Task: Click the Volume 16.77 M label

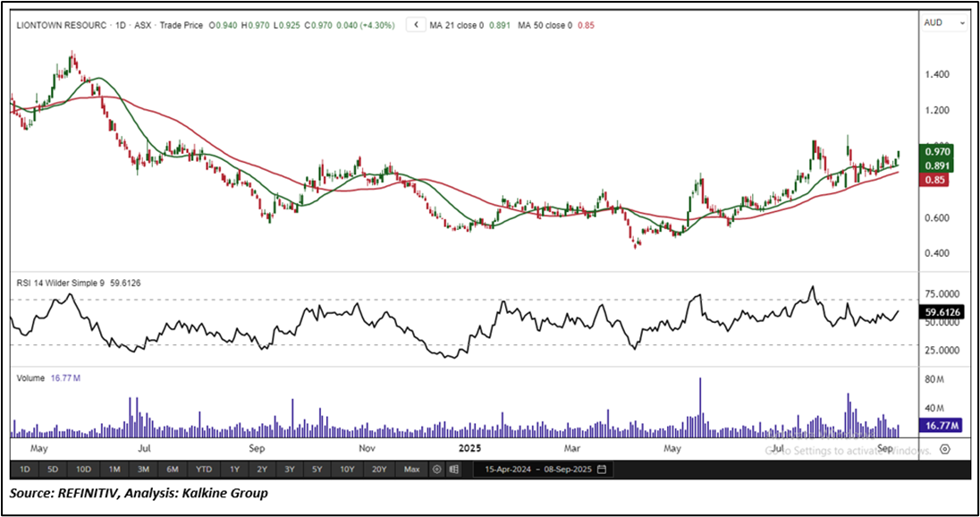Action: pos(48,378)
